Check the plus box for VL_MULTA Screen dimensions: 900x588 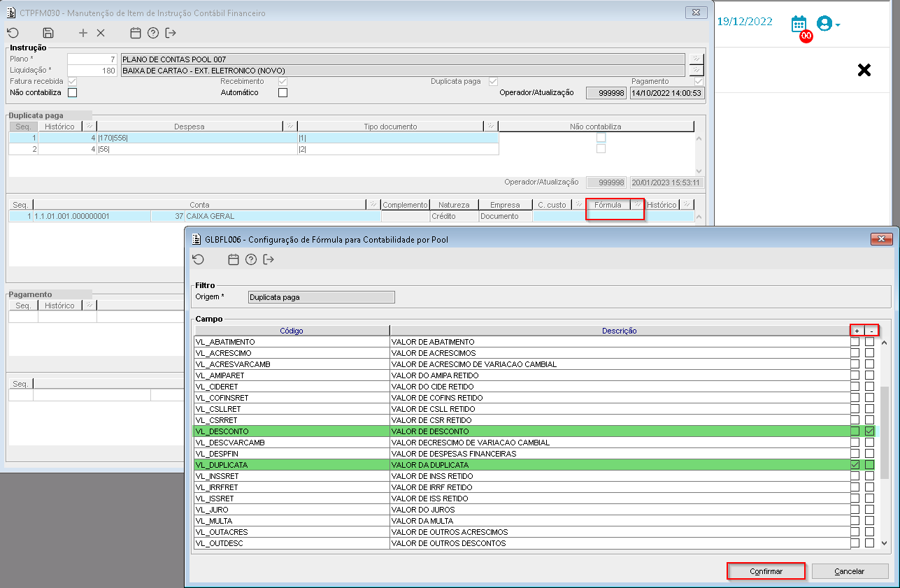[855, 521]
